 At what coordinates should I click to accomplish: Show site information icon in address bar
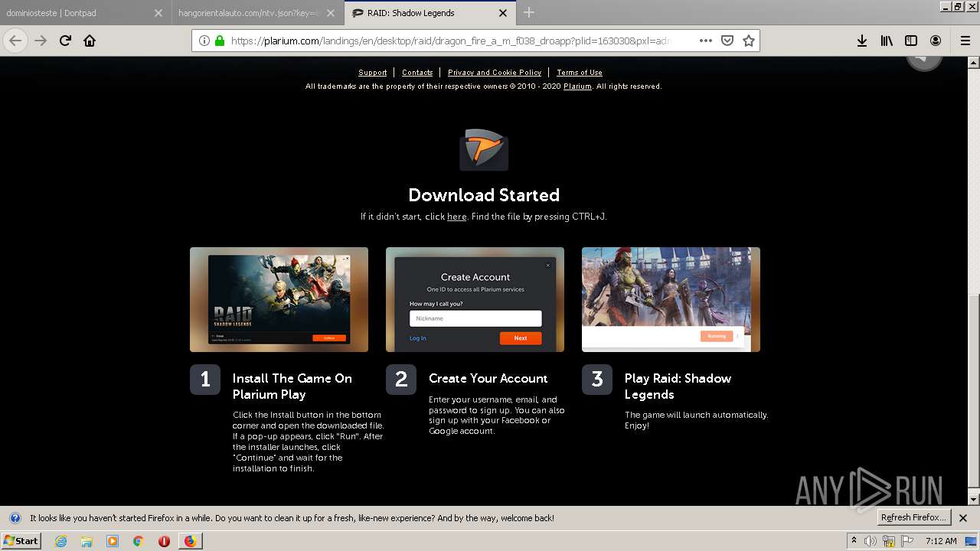click(204, 41)
